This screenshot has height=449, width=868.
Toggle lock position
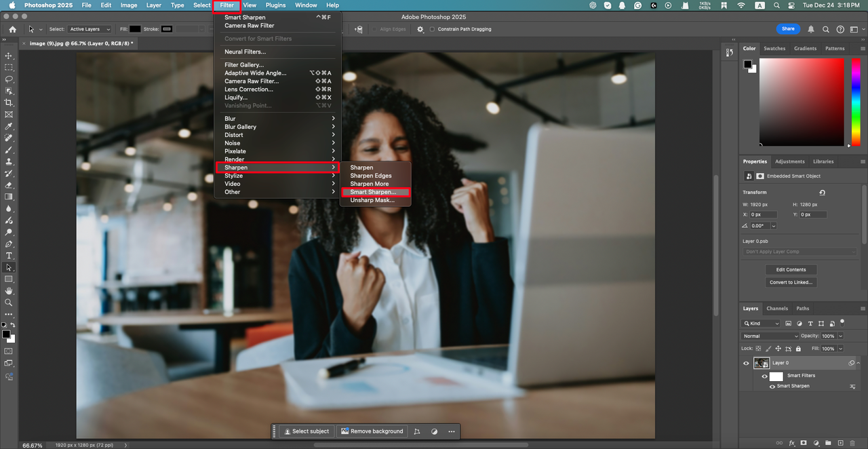778,349
